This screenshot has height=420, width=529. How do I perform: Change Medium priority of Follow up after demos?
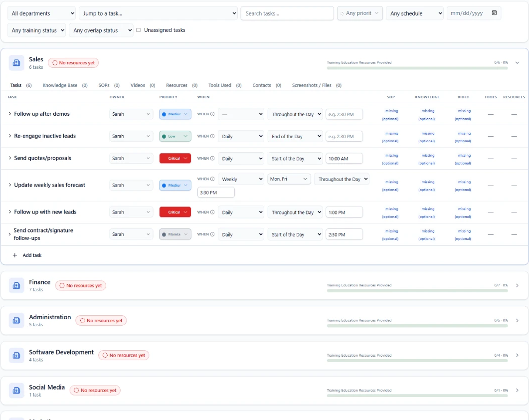[175, 114]
